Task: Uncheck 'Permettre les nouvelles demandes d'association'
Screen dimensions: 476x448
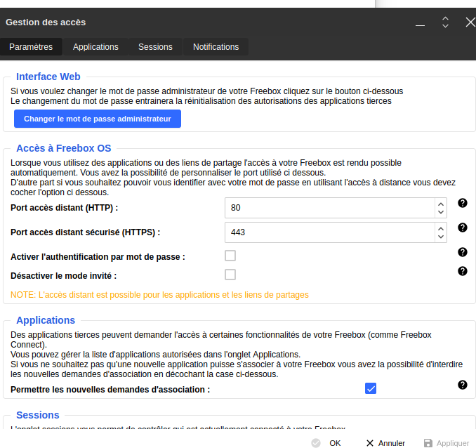Action: 371,388
